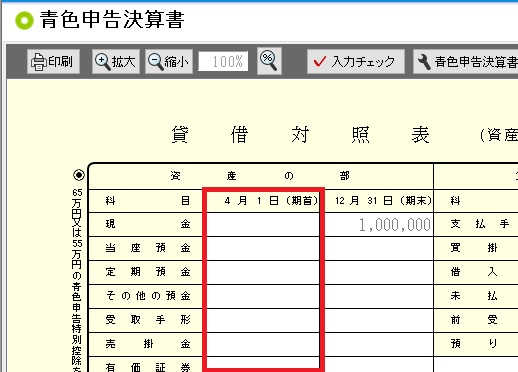
Task: Click the 定期預金 opening balance cell
Action: pyautogui.click(x=263, y=273)
